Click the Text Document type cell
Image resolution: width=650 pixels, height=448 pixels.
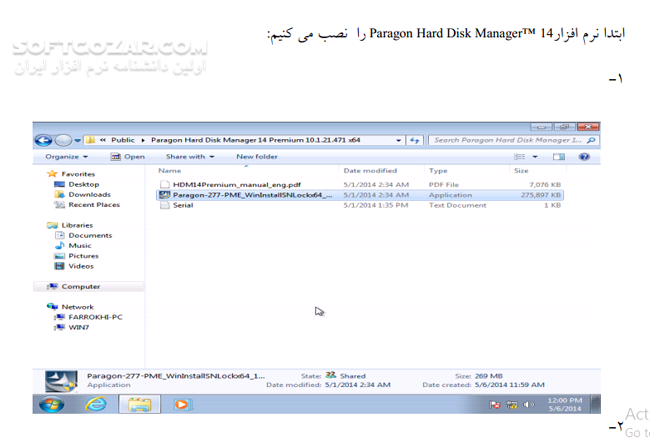(457, 205)
